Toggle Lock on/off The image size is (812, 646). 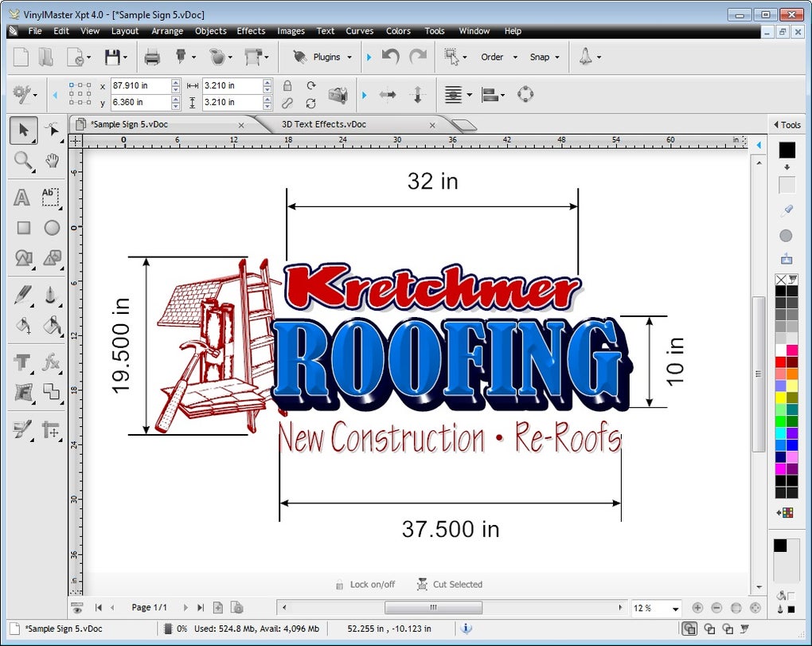[365, 585]
